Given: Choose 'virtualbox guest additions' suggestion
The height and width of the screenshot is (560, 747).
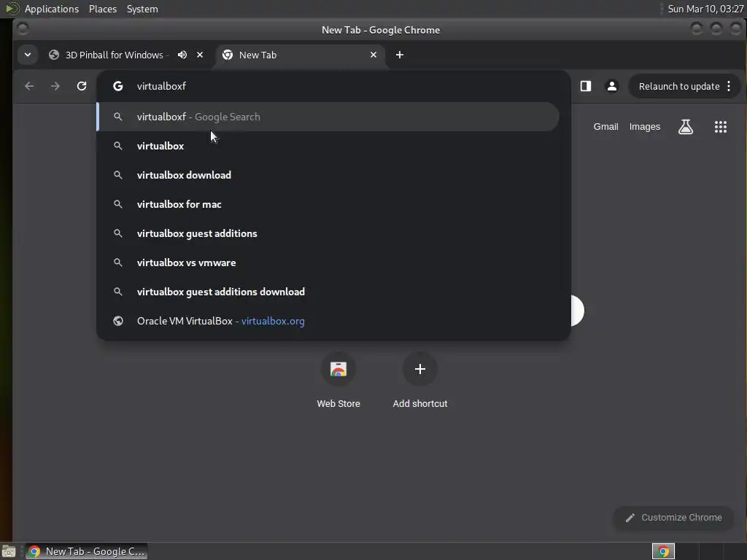Looking at the screenshot, I should (x=328, y=233).
